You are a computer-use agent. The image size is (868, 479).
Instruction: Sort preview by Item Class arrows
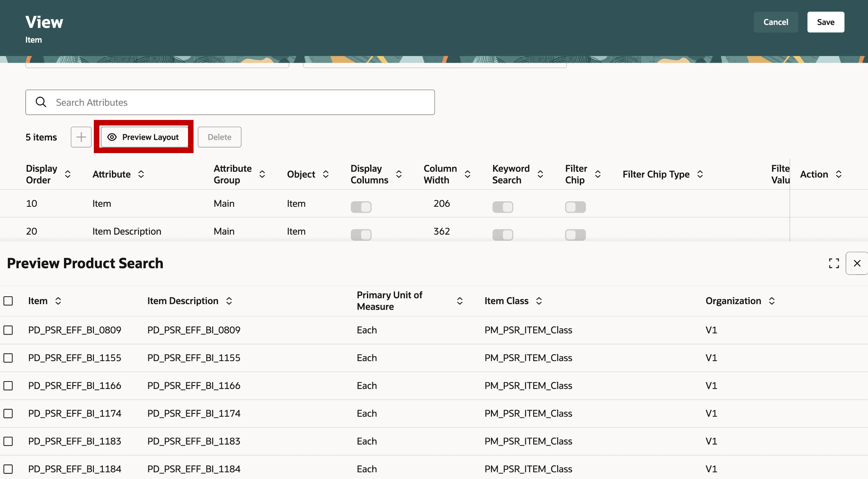pos(539,301)
